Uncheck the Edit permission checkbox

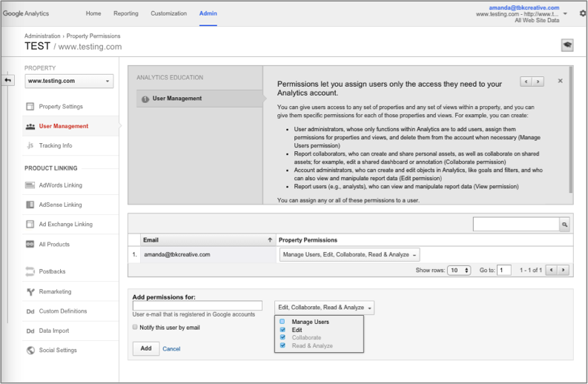click(x=283, y=330)
